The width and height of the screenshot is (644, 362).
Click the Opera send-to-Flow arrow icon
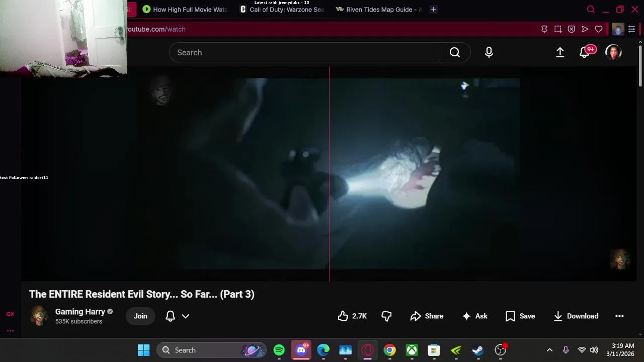(585, 29)
